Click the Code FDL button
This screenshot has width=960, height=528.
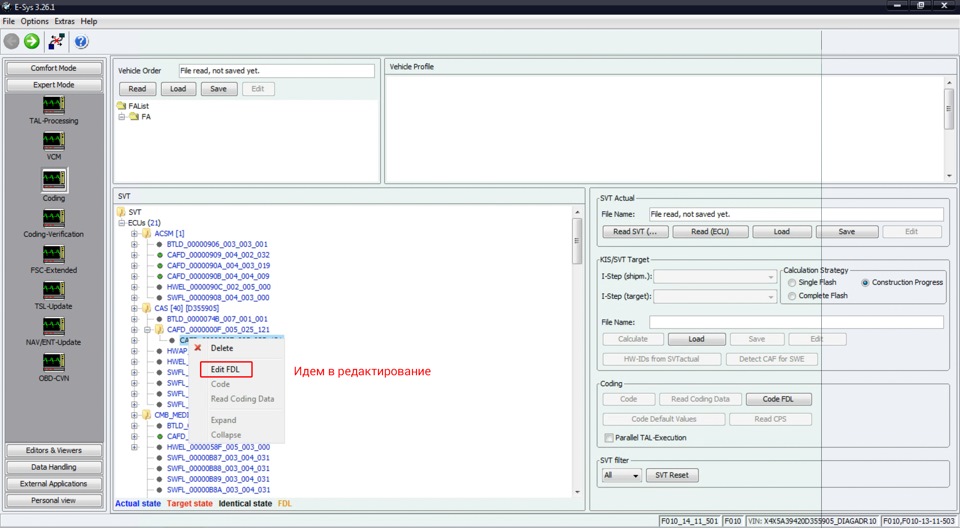click(x=778, y=399)
